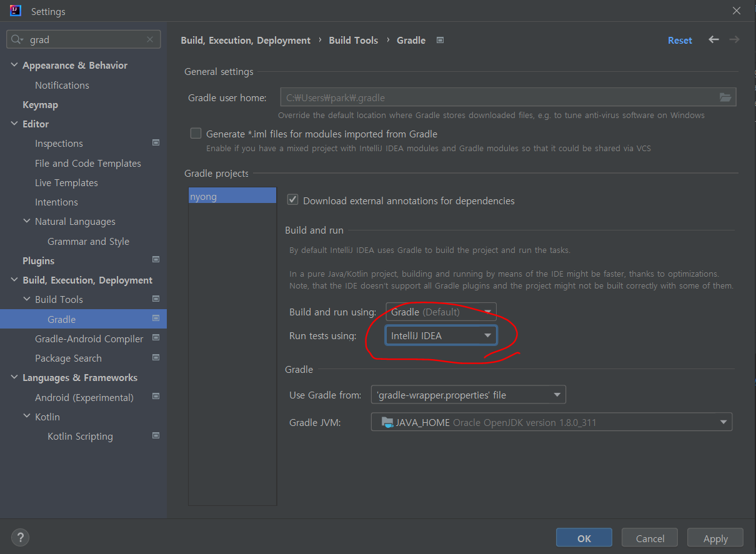Collapse the Languages & Frameworks arrow
Image resolution: width=756 pixels, height=554 pixels.
pos(14,377)
